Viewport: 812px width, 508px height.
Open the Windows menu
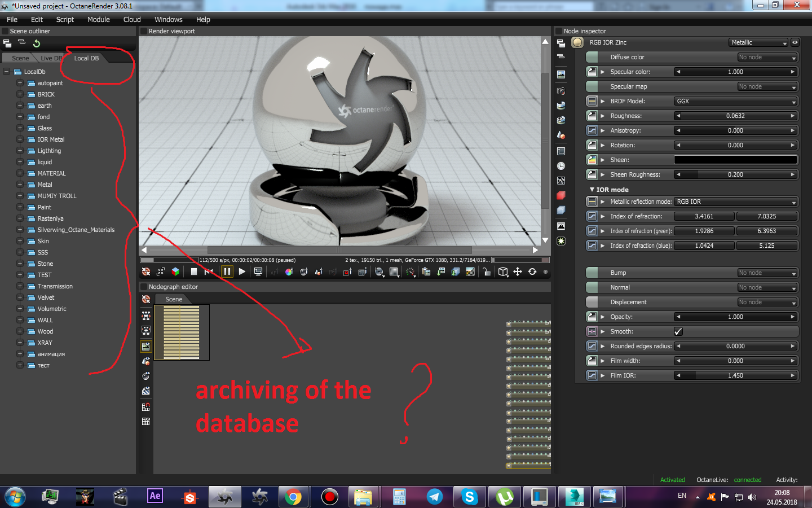click(169, 19)
